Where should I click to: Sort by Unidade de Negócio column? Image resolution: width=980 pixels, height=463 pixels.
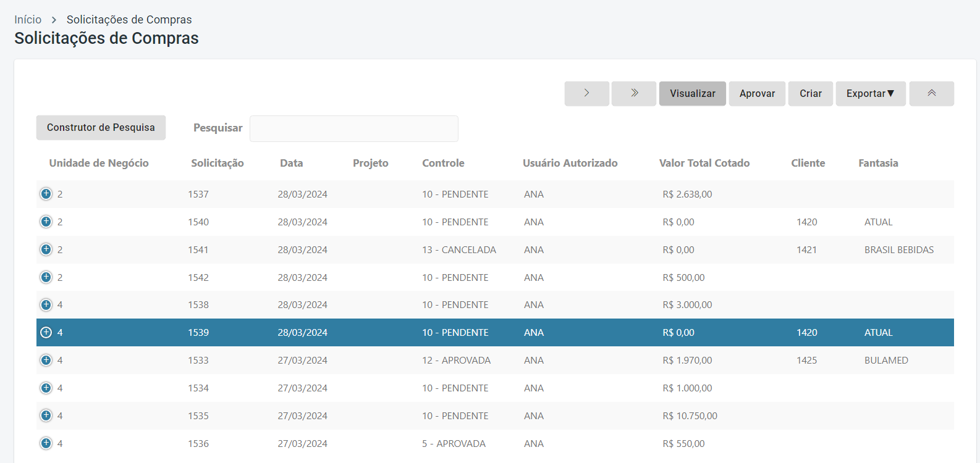pos(99,163)
